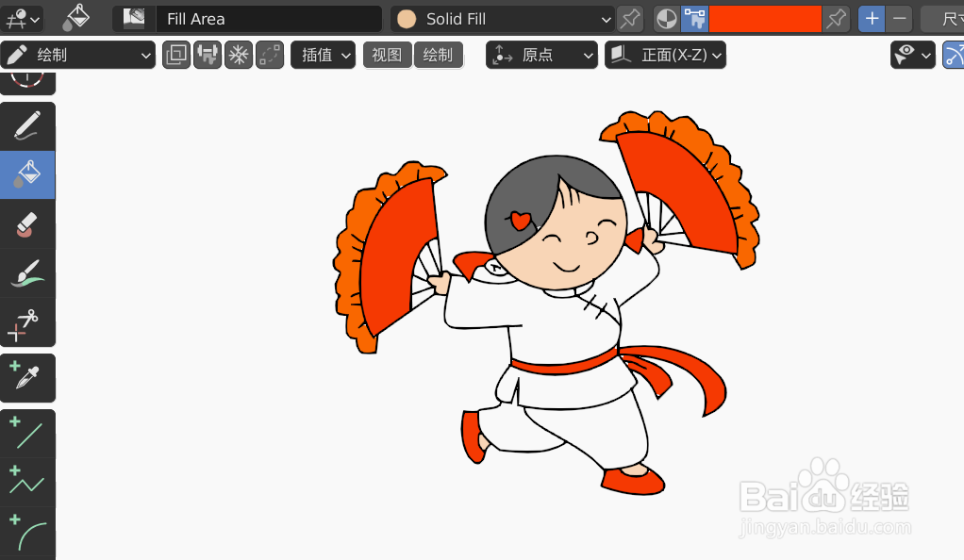Image resolution: width=964 pixels, height=560 pixels.
Task: Open the 正面(X-Z) drawing plane dropdown
Action: click(665, 56)
